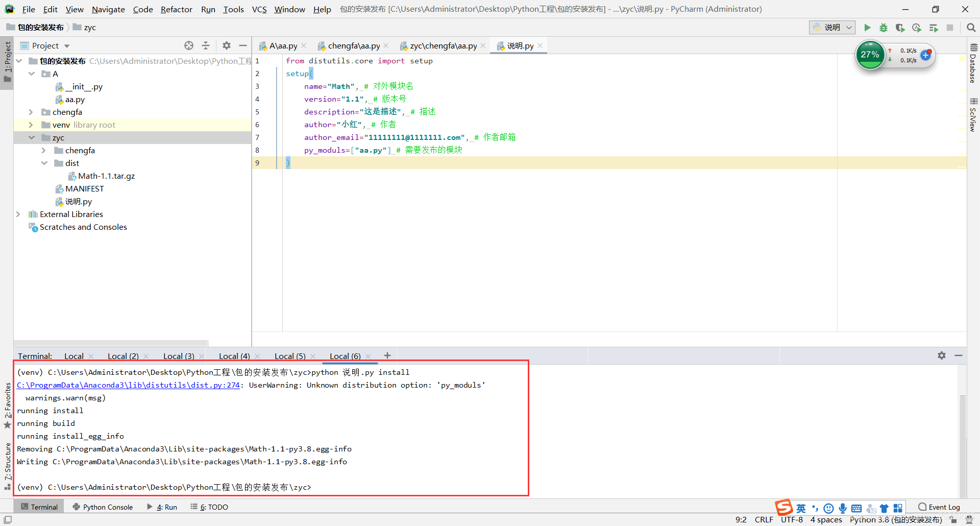
Task: Run the current configuration with green play button
Action: [867, 28]
